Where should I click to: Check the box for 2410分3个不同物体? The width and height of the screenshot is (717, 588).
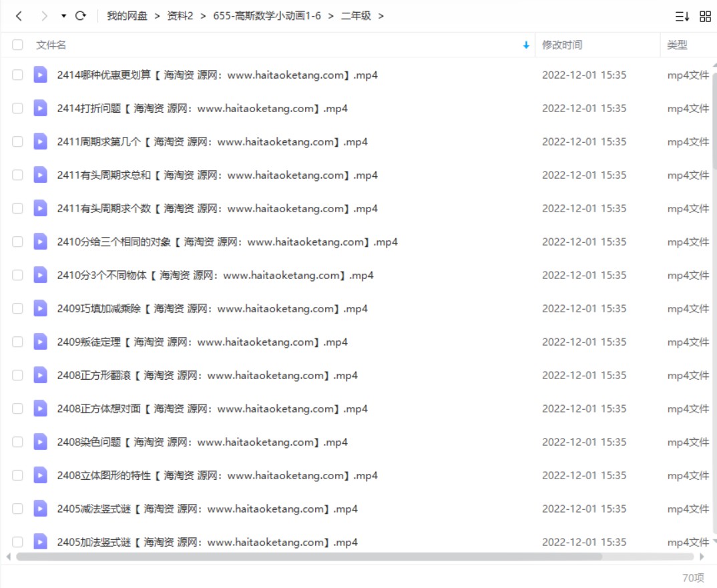(x=17, y=275)
